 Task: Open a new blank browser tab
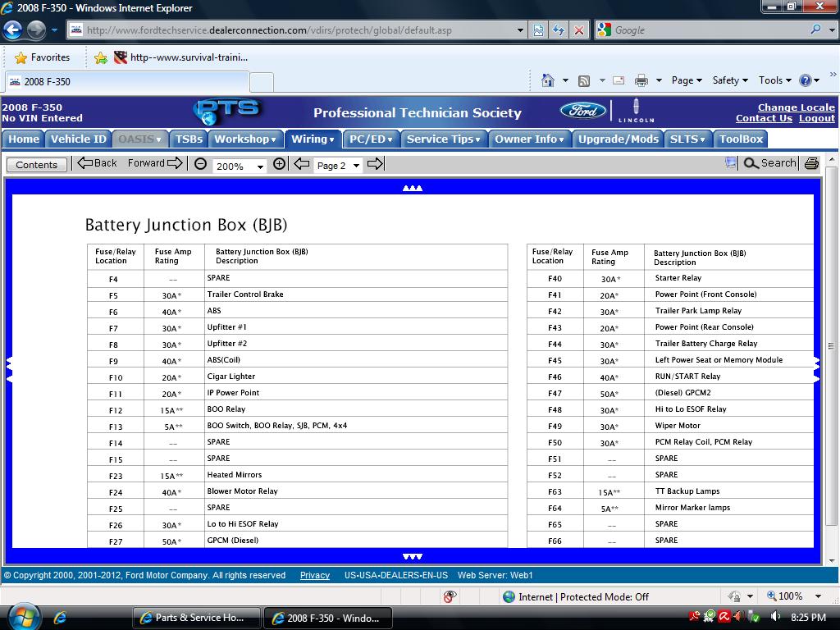point(262,82)
